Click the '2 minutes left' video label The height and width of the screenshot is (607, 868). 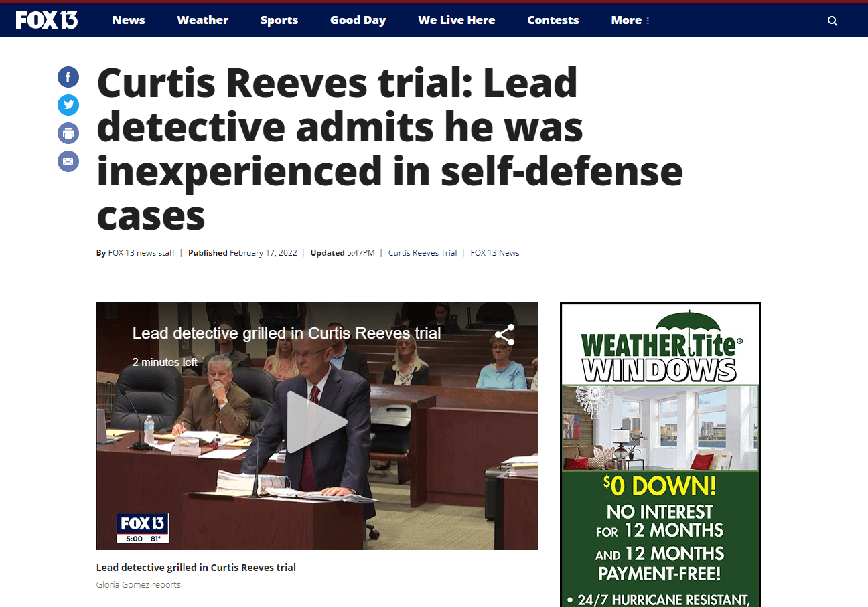pyautogui.click(x=165, y=362)
